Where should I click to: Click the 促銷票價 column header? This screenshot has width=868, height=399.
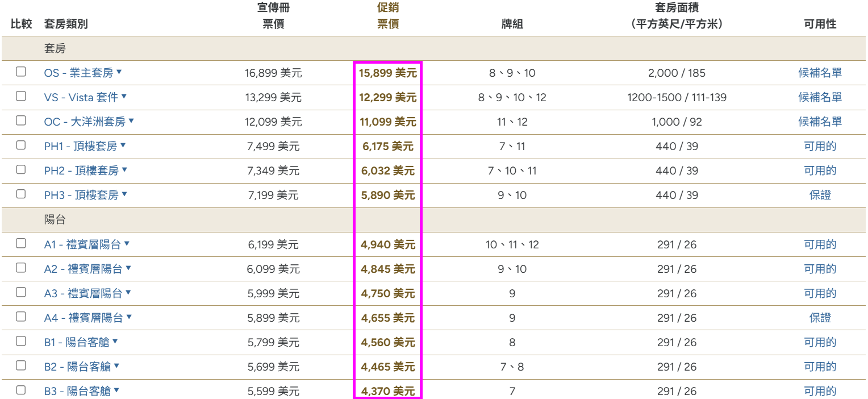pyautogui.click(x=388, y=16)
